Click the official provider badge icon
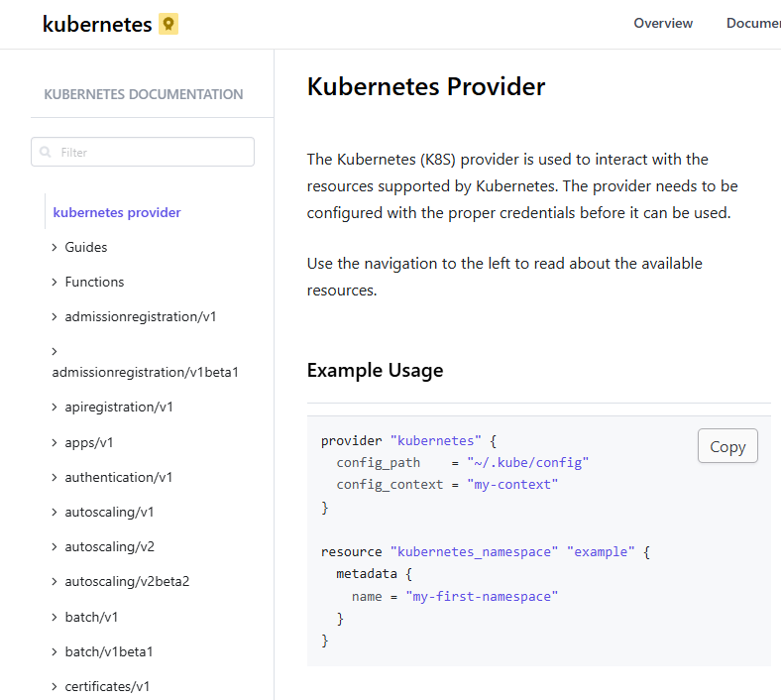The height and width of the screenshot is (700, 781). click(168, 24)
